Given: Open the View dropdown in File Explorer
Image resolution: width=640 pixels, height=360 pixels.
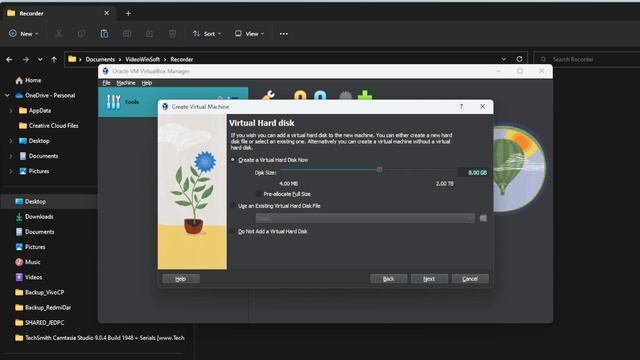Looking at the screenshot, I should 249,33.
